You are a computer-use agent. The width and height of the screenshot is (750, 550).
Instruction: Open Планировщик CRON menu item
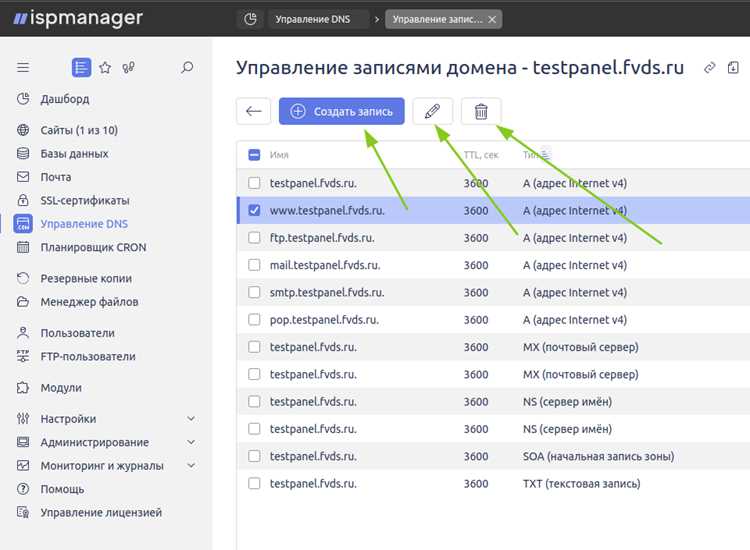click(x=93, y=247)
